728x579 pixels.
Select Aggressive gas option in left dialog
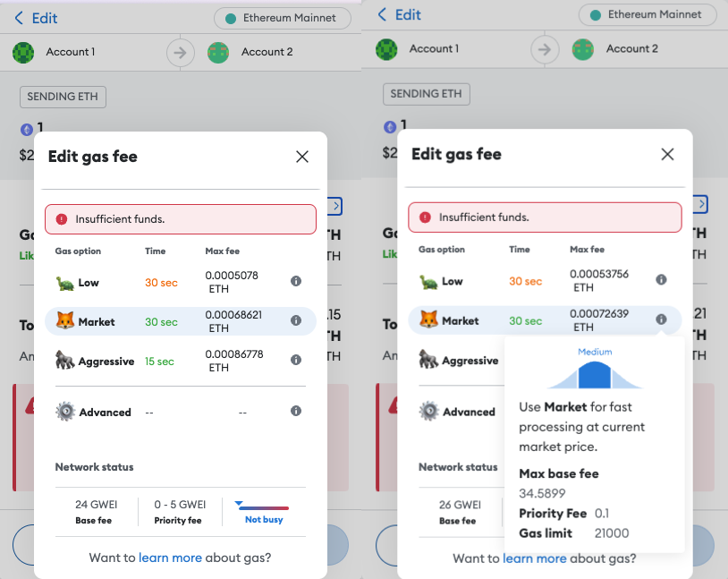click(x=105, y=362)
